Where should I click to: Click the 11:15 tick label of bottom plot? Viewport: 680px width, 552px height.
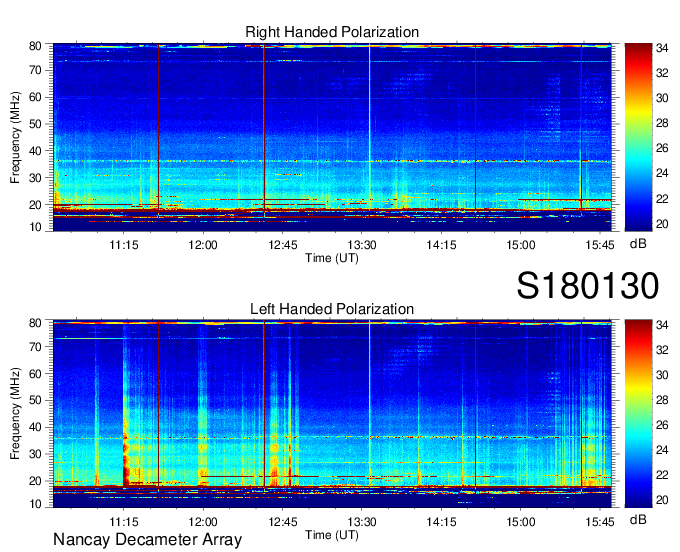124,522
